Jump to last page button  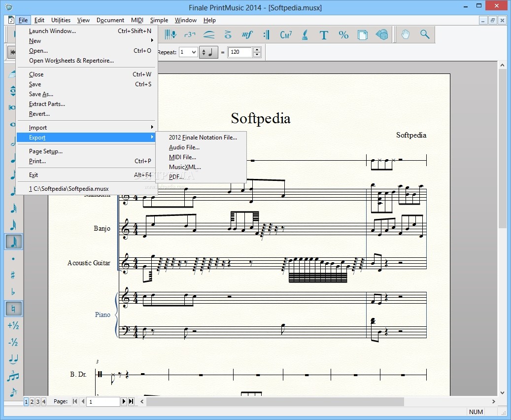click(x=131, y=401)
